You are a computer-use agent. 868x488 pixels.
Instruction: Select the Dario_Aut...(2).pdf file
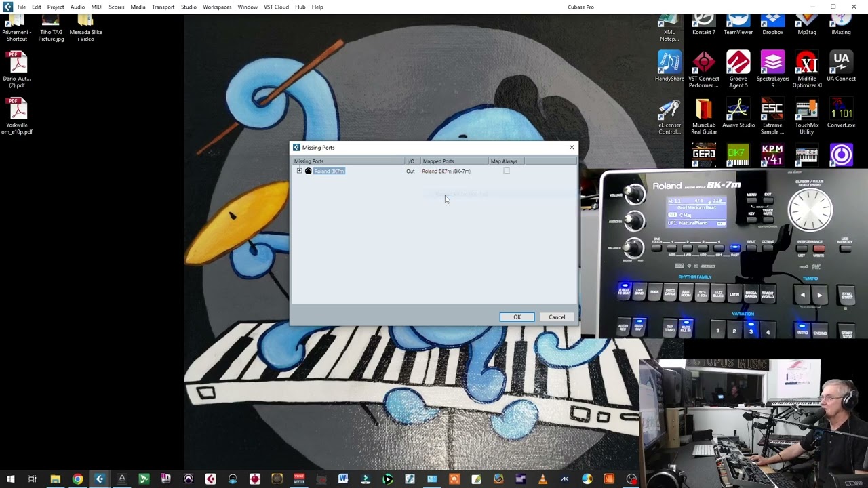17,69
